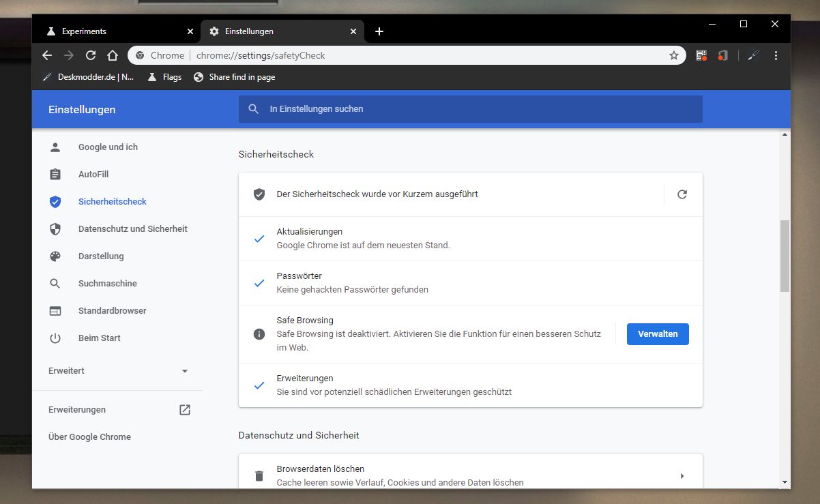Click the checkmark beside Aktualisierungen
This screenshot has width=820, height=504.
(259, 239)
